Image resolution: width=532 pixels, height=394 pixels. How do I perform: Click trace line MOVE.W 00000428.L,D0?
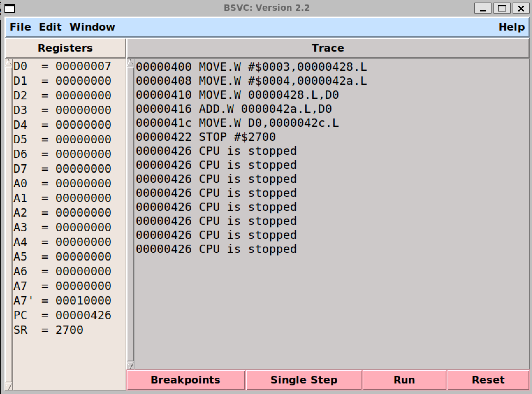coord(237,95)
